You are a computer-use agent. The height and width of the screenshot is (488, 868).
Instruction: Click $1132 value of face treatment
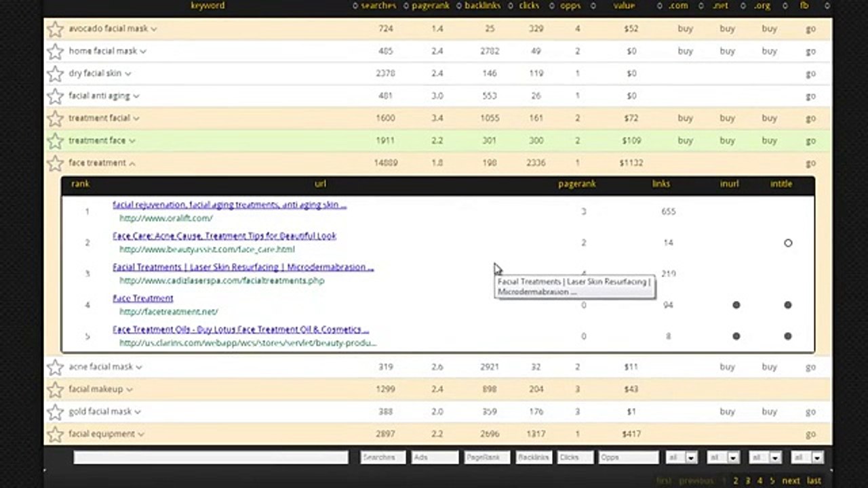[630, 163]
